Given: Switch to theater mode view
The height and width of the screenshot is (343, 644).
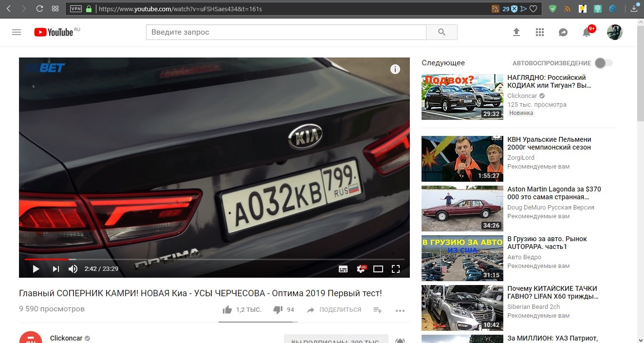Looking at the screenshot, I should click(378, 269).
